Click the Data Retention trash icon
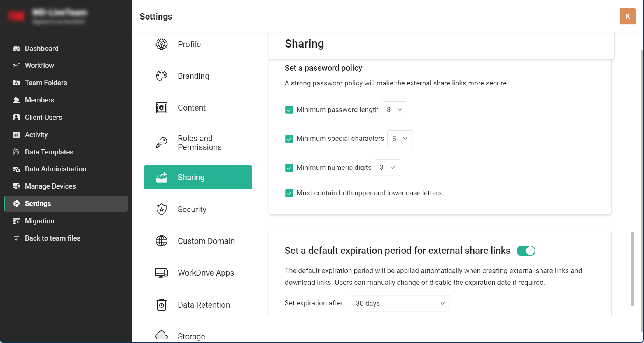 pos(161,305)
